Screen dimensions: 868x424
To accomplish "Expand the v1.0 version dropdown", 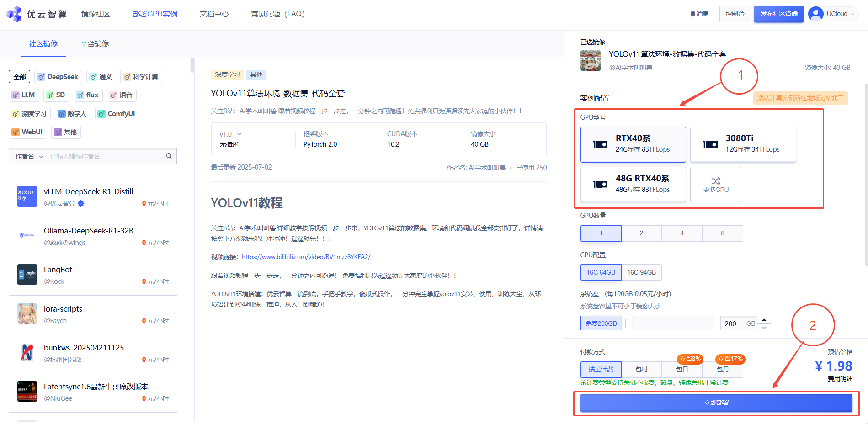I will coord(230,134).
